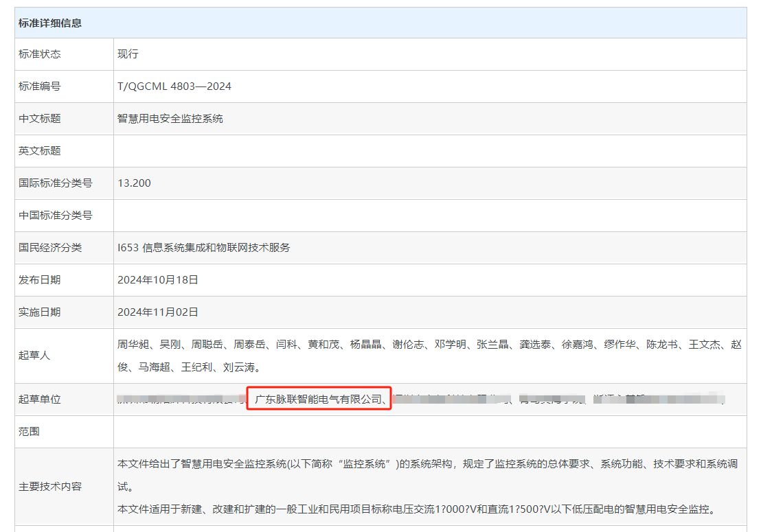Click the drafter name 刘云涛
The height and width of the screenshot is (532, 761).
pos(240,367)
